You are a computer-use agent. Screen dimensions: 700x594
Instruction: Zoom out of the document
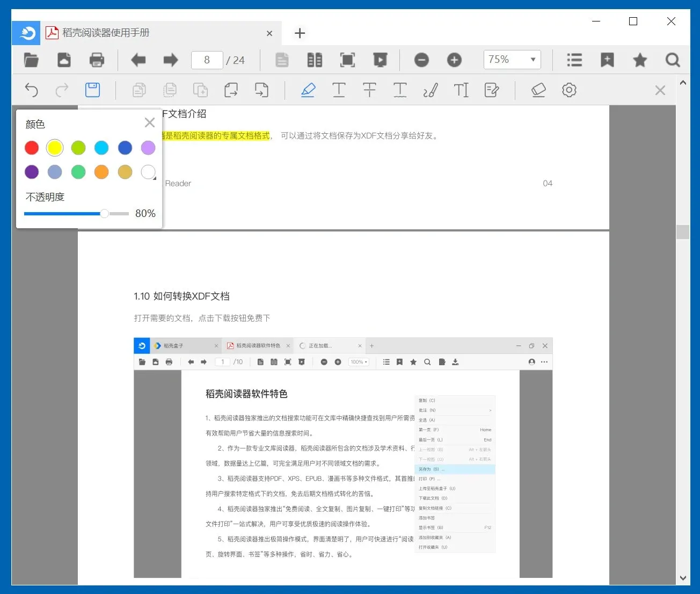click(421, 60)
